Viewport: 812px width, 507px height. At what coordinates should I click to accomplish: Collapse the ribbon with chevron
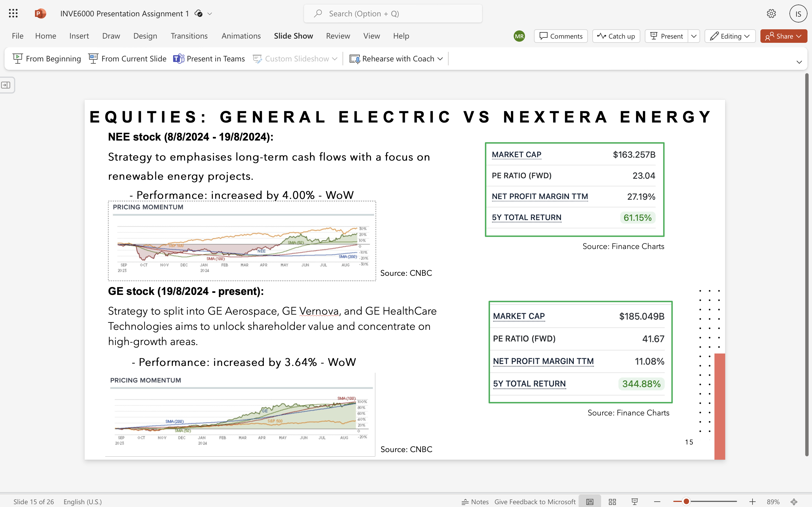point(799,62)
